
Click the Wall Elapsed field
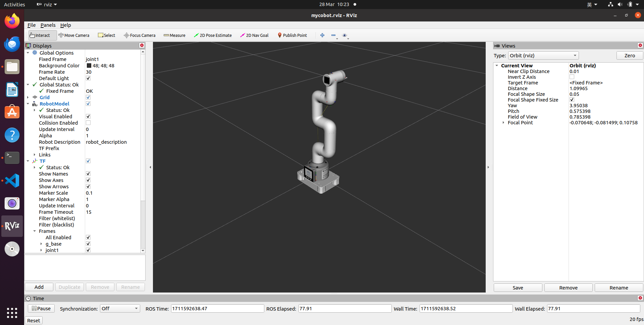coord(593,309)
